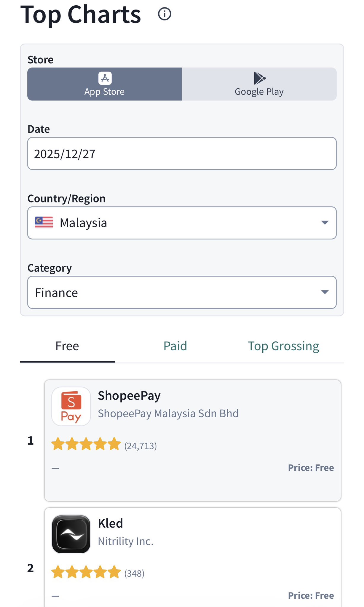The width and height of the screenshot is (364, 607).
Task: Switch to the Top Grossing tab
Action: tap(283, 346)
